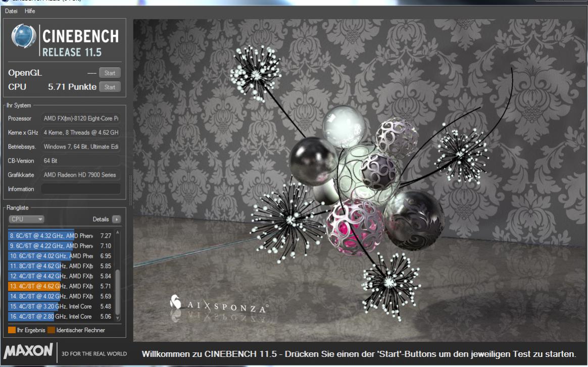The width and height of the screenshot is (588, 367).
Task: Select the CB-Version 64 Bit field
Action: pyautogui.click(x=81, y=161)
